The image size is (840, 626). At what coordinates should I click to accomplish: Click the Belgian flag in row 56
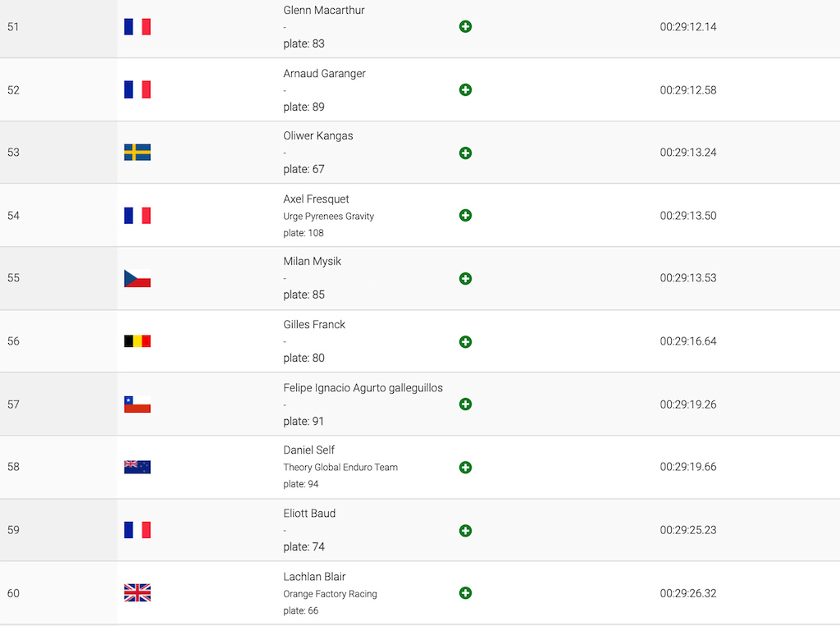[x=137, y=340]
